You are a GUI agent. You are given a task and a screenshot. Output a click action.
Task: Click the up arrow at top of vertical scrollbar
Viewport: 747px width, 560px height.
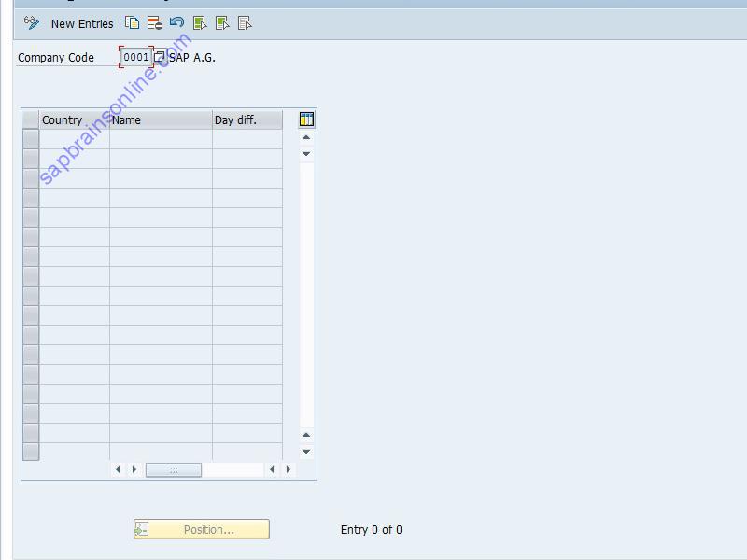pyautogui.click(x=306, y=137)
